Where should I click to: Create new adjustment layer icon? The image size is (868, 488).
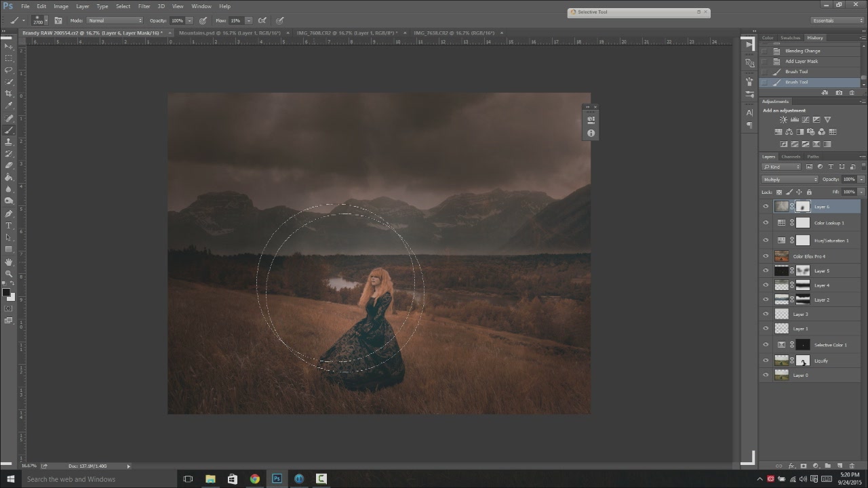[x=816, y=466]
